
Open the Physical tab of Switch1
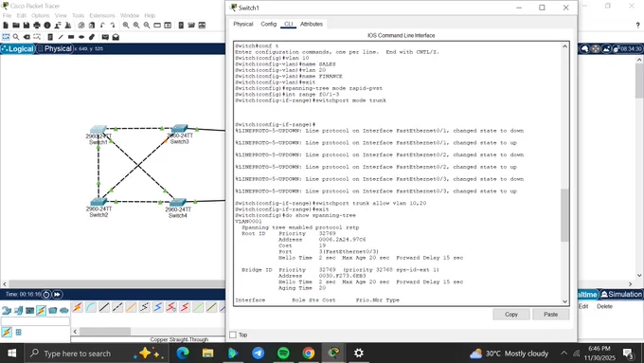point(243,25)
